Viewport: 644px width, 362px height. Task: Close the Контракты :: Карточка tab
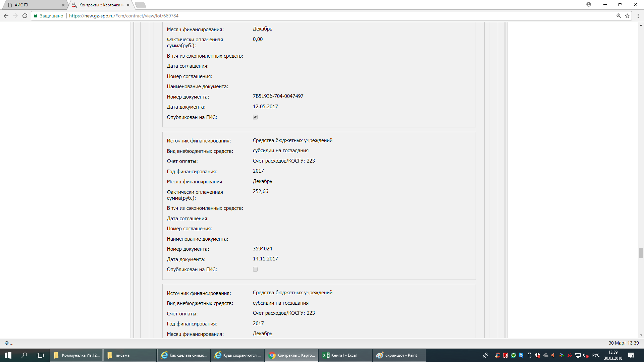128,5
